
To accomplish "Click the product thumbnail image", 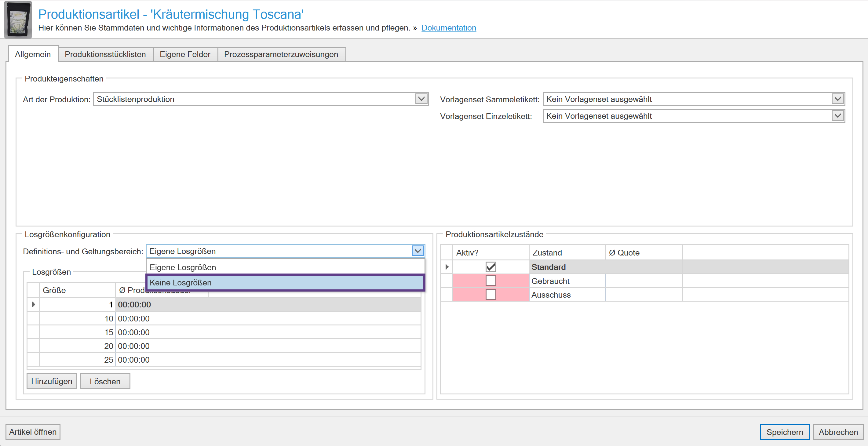I will click(18, 19).
